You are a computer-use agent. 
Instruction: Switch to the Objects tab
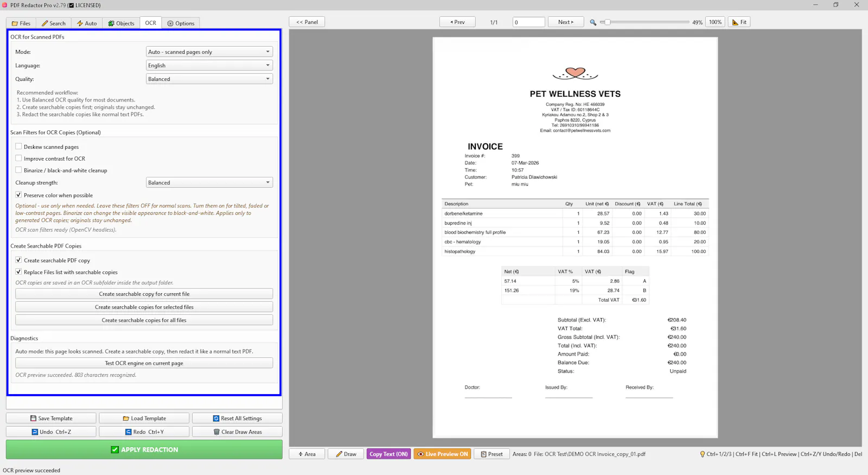(121, 23)
